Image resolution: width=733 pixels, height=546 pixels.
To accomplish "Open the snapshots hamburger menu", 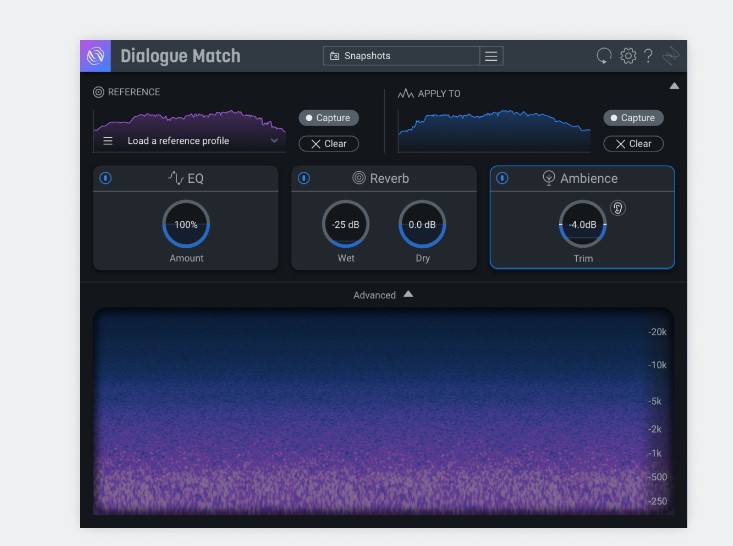I will coord(491,56).
